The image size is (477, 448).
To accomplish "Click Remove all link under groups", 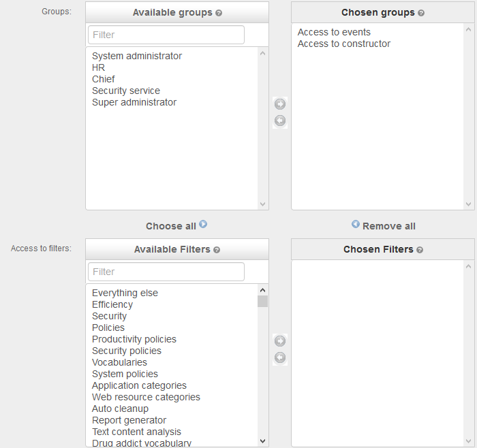I will coord(384,226).
